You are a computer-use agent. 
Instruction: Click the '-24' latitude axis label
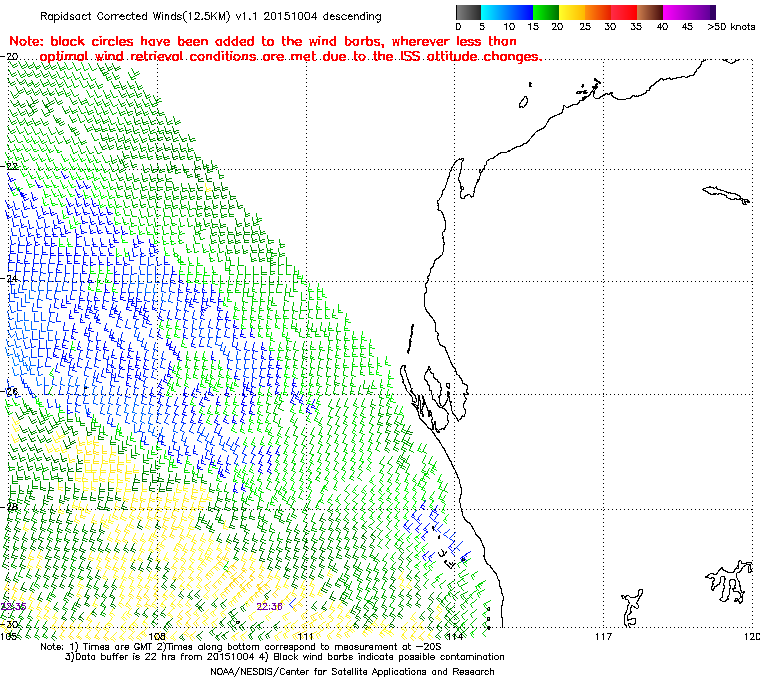pyautogui.click(x=9, y=279)
